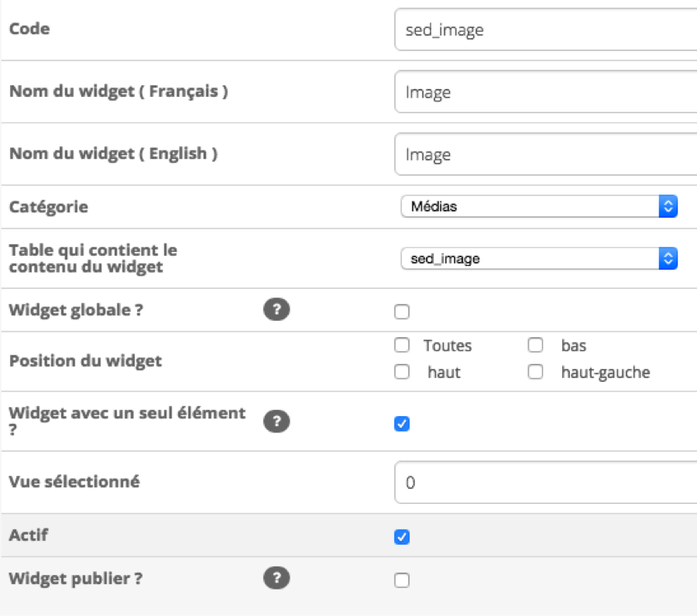
Task: Focus the Code input field
Action: tap(546, 29)
